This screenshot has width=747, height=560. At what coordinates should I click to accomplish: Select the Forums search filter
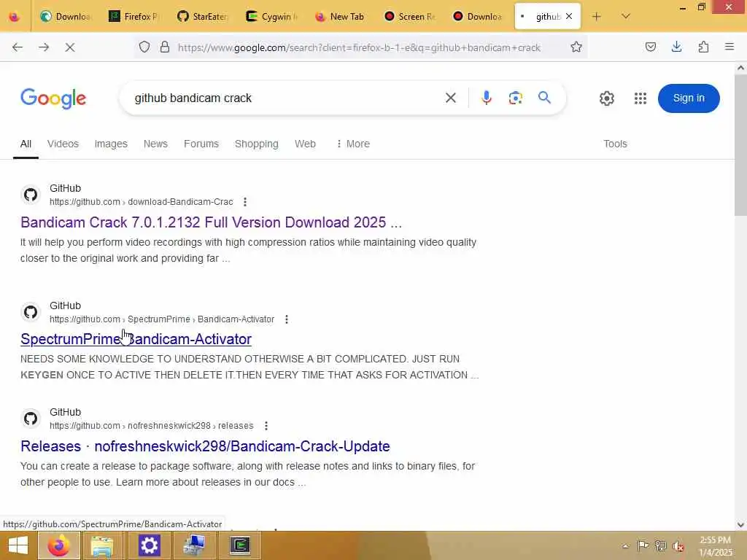pos(201,144)
